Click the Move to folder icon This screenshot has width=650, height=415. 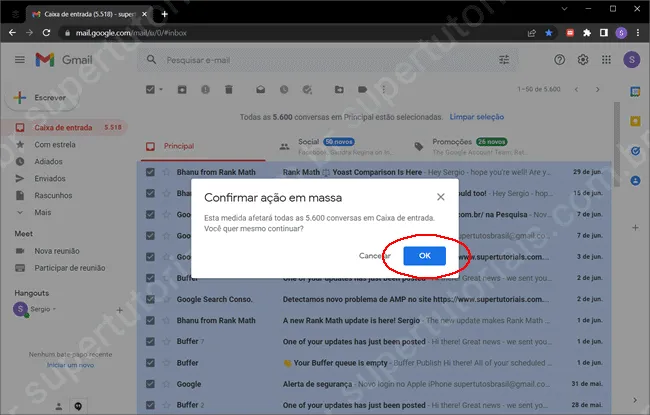[339, 89]
